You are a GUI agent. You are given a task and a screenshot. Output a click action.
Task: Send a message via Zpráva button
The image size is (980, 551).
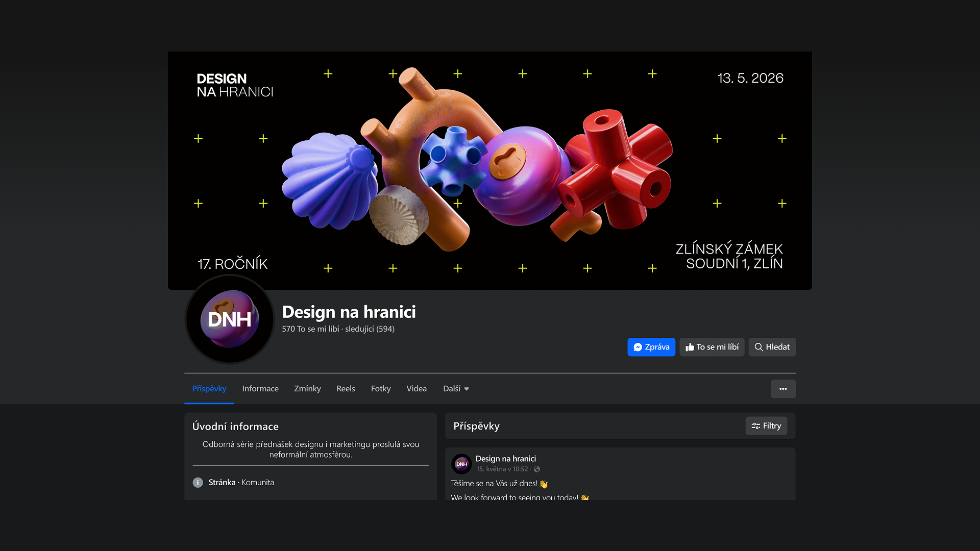pyautogui.click(x=651, y=347)
